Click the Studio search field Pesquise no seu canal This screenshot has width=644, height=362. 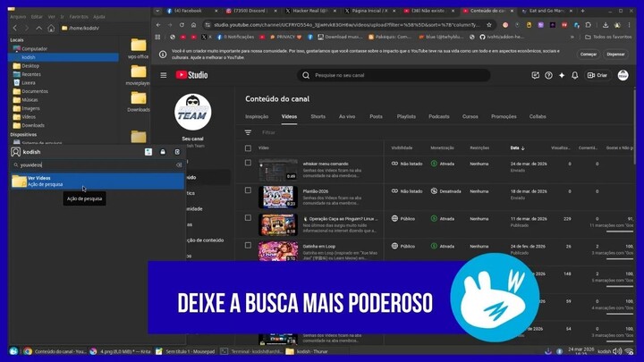point(394,75)
